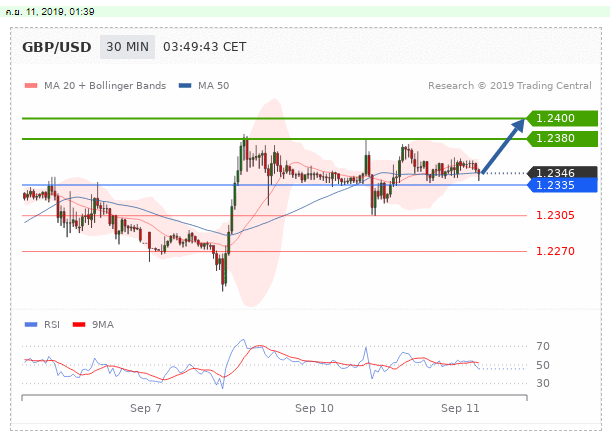Click the Sep 10 date axis label
The image size is (610, 438).
[314, 408]
